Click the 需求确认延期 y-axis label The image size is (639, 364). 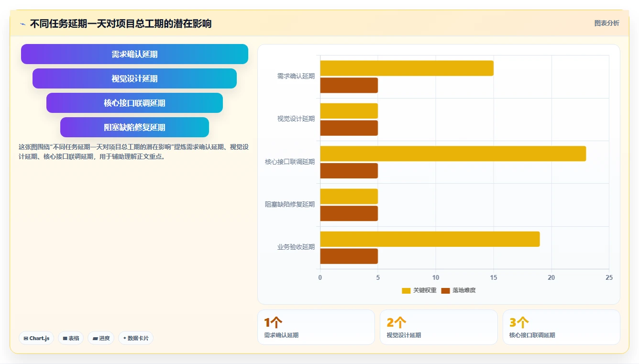[x=296, y=76]
